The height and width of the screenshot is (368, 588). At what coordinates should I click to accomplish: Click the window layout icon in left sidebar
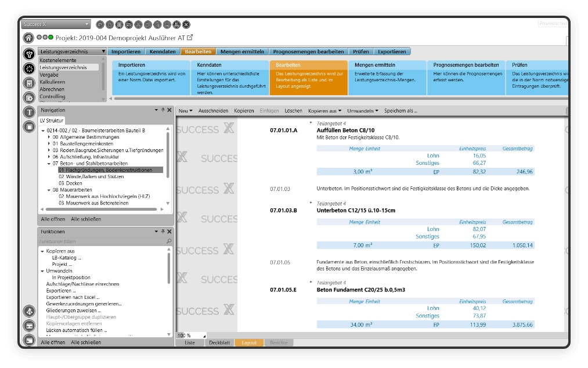pyautogui.click(x=29, y=127)
